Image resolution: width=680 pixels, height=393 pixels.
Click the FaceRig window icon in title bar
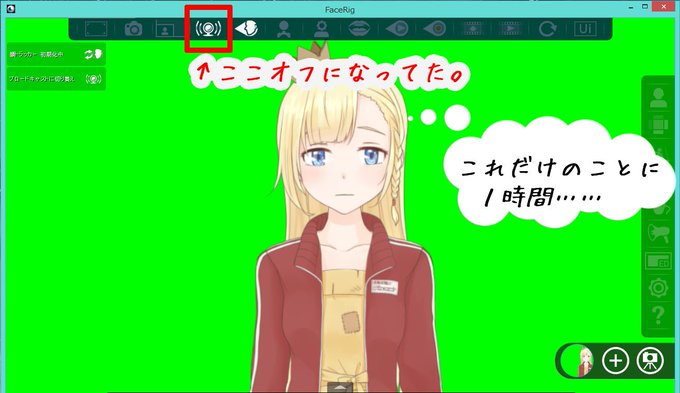pyautogui.click(x=11, y=8)
